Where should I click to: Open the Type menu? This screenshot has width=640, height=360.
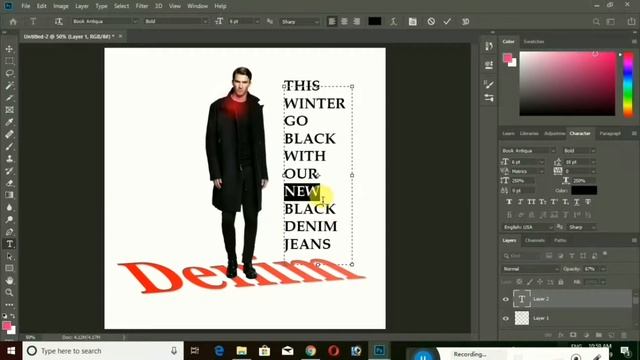[101, 6]
